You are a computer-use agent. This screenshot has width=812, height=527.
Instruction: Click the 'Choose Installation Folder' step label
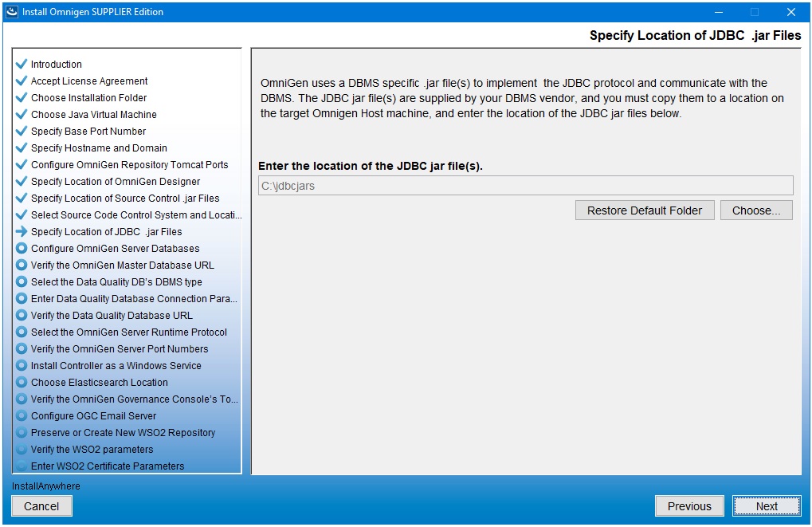point(88,97)
